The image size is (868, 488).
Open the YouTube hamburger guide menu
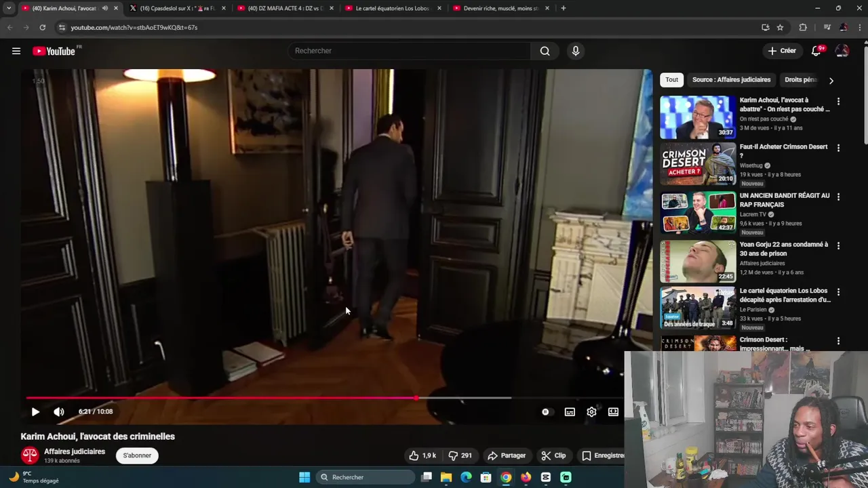tap(16, 51)
